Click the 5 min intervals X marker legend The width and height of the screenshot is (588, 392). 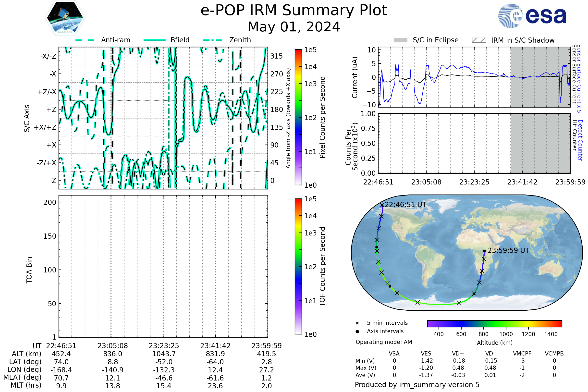(357, 323)
